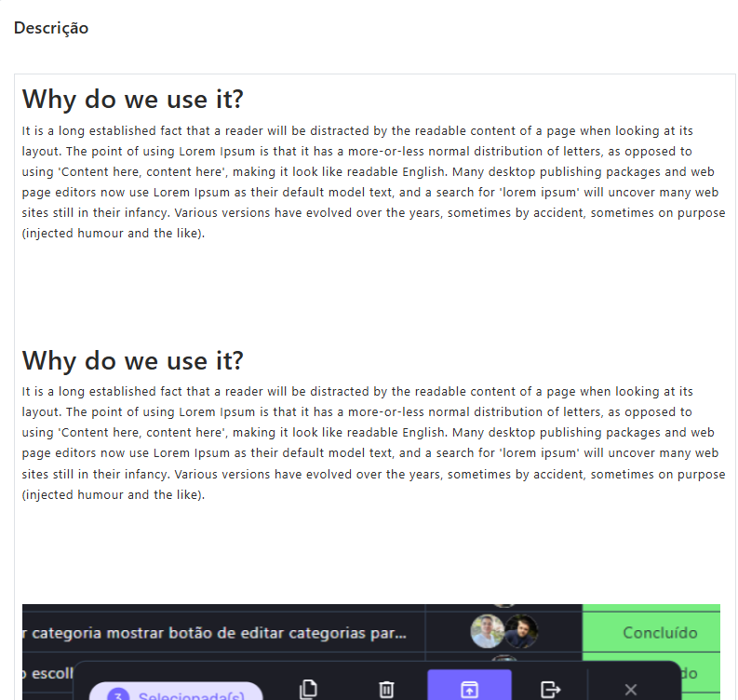Click the export arrow icon in the action bar
738x700 pixels.
point(550,690)
